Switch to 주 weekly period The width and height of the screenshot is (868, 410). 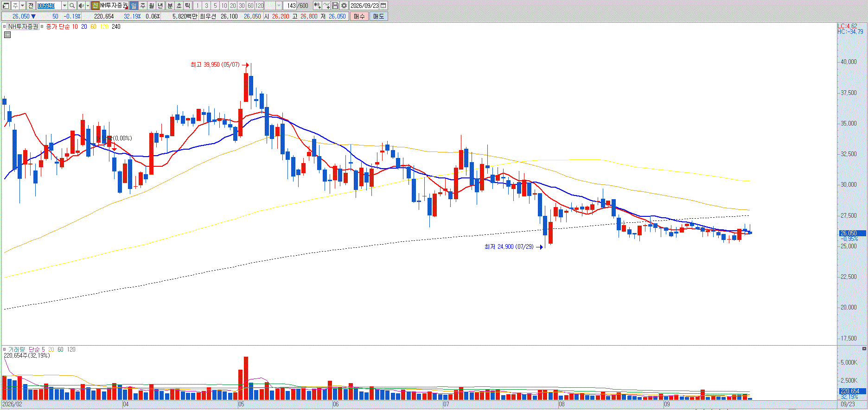(142, 6)
